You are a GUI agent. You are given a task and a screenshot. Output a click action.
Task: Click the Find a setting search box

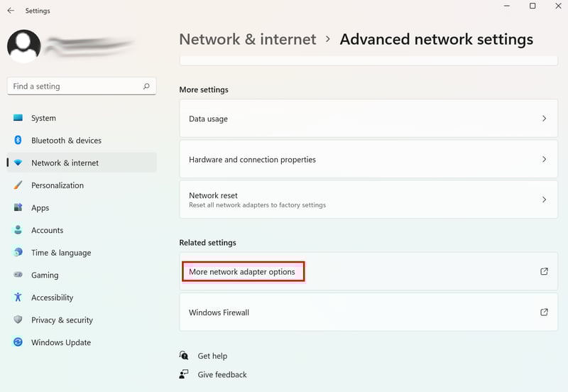point(82,86)
